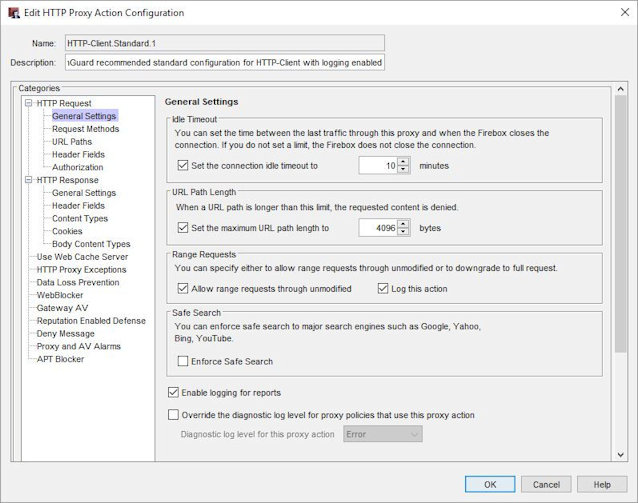Enable Enforce Safe Search checkbox
This screenshot has height=503, width=638.
coord(183,361)
